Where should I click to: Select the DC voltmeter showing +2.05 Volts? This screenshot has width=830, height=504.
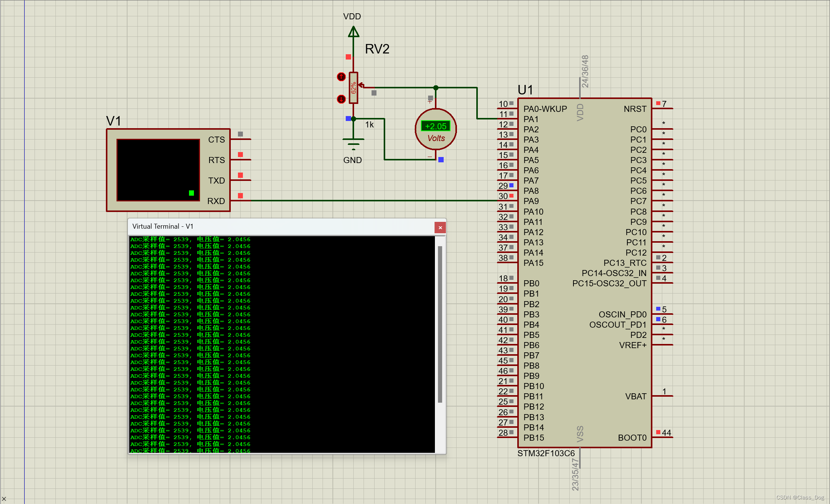(x=436, y=130)
